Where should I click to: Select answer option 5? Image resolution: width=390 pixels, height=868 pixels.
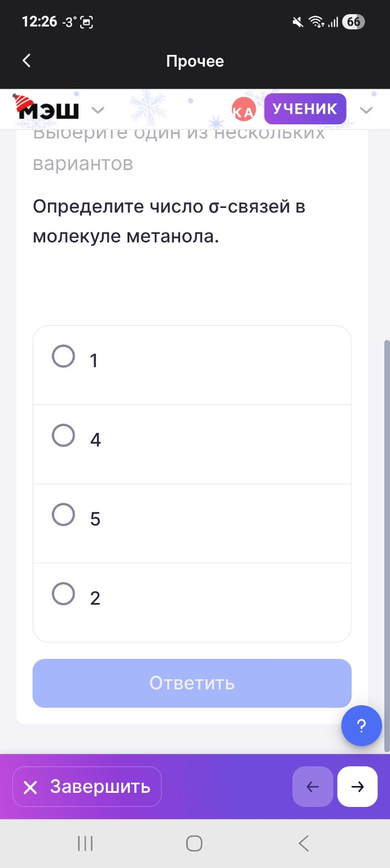pos(64,514)
